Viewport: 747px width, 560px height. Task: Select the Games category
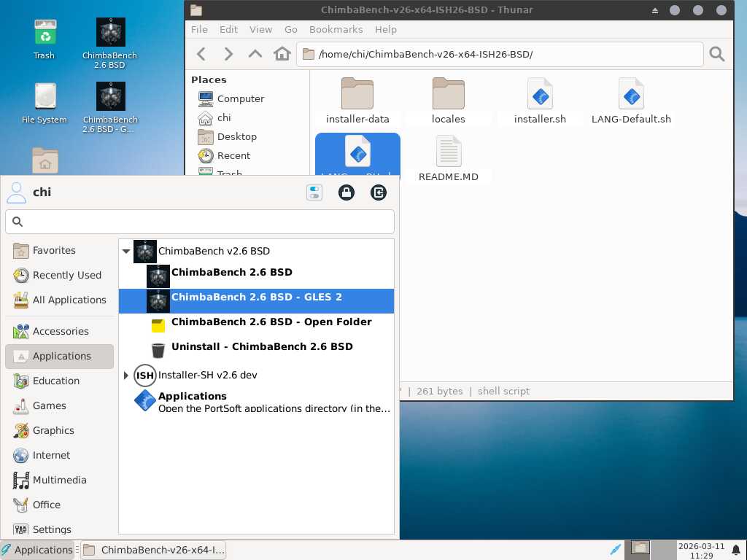point(60,405)
